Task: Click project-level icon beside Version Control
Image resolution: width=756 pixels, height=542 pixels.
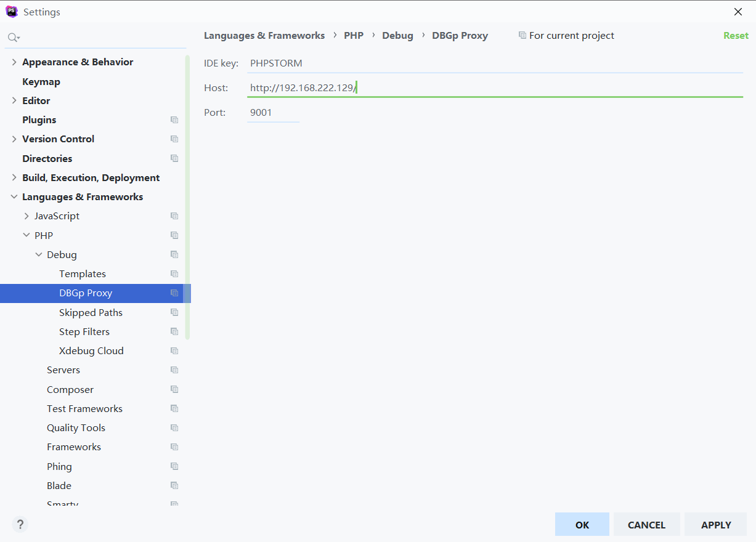Action: pos(174,139)
